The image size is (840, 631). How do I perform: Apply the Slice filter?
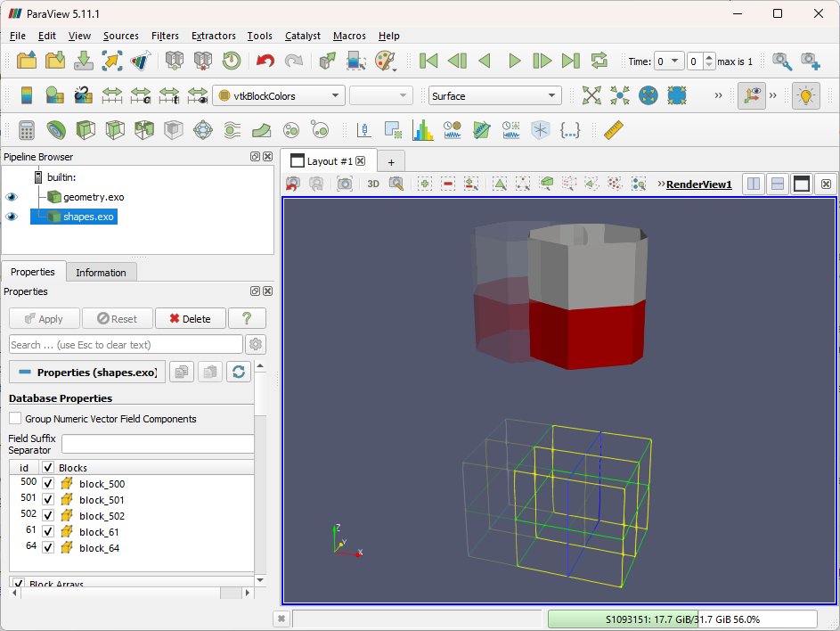click(113, 130)
